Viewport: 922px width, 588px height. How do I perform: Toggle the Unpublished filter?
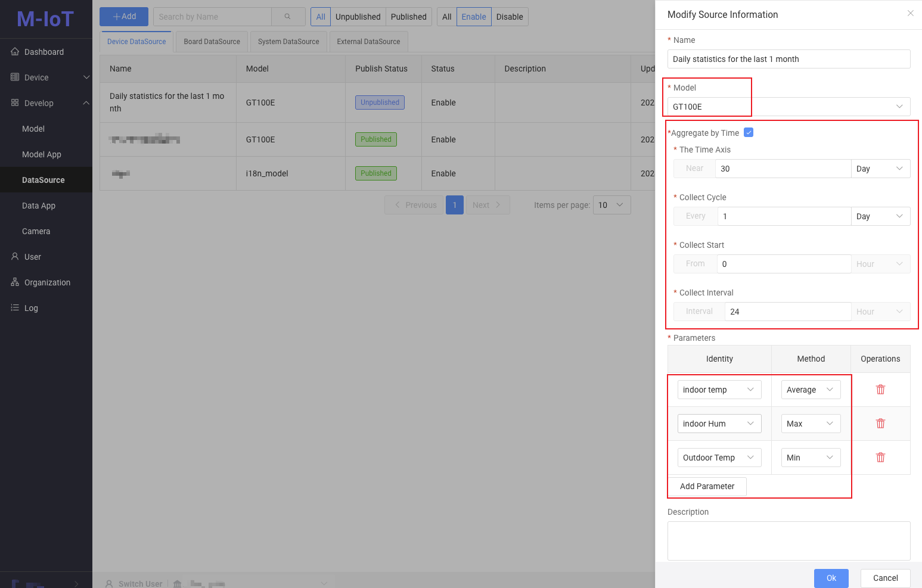tap(358, 17)
